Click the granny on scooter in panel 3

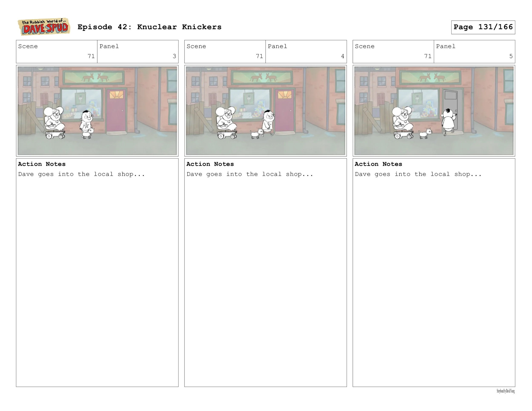54,122
